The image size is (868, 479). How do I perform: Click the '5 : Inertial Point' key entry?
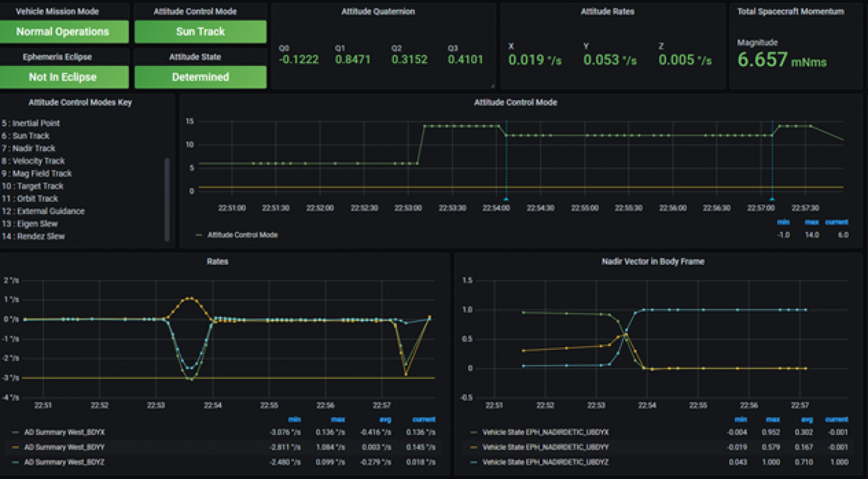31,123
